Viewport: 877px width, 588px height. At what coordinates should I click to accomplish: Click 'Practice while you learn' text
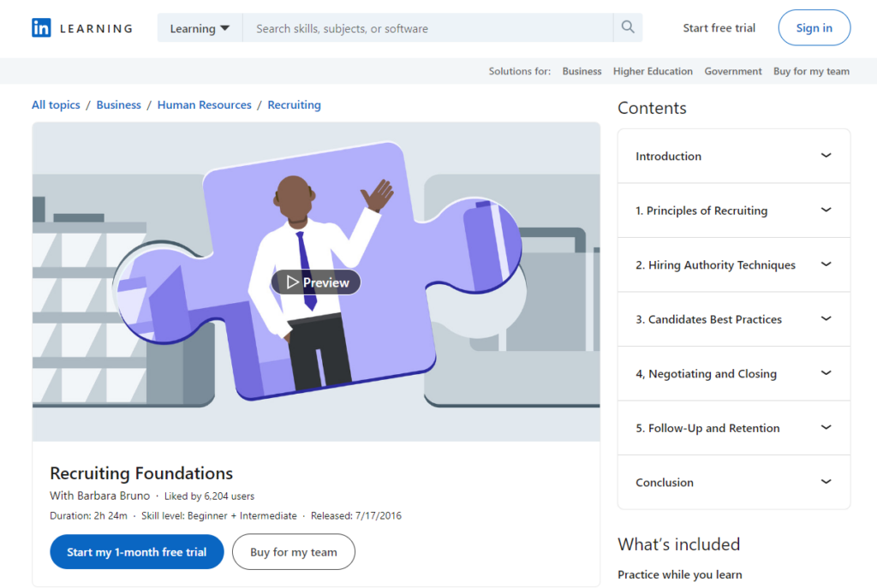pyautogui.click(x=679, y=574)
